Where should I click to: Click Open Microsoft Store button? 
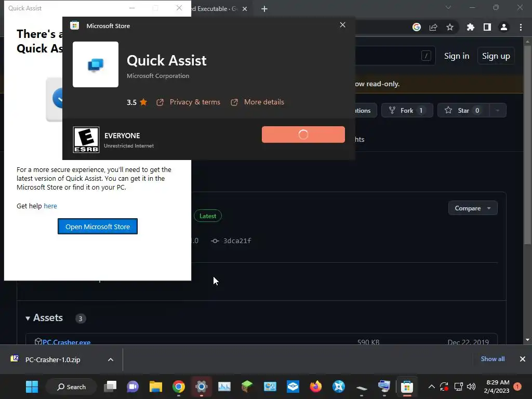point(98,227)
